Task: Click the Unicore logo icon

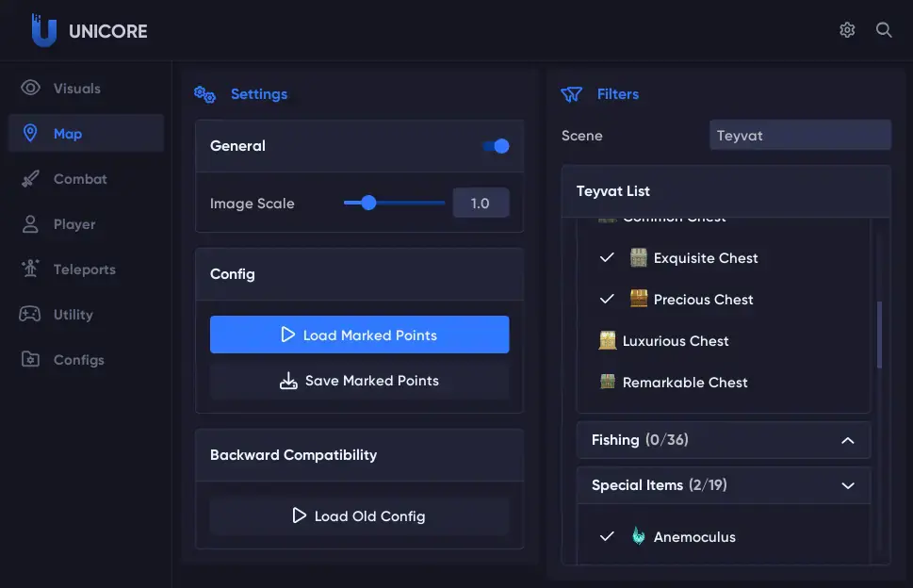Action: [x=43, y=30]
